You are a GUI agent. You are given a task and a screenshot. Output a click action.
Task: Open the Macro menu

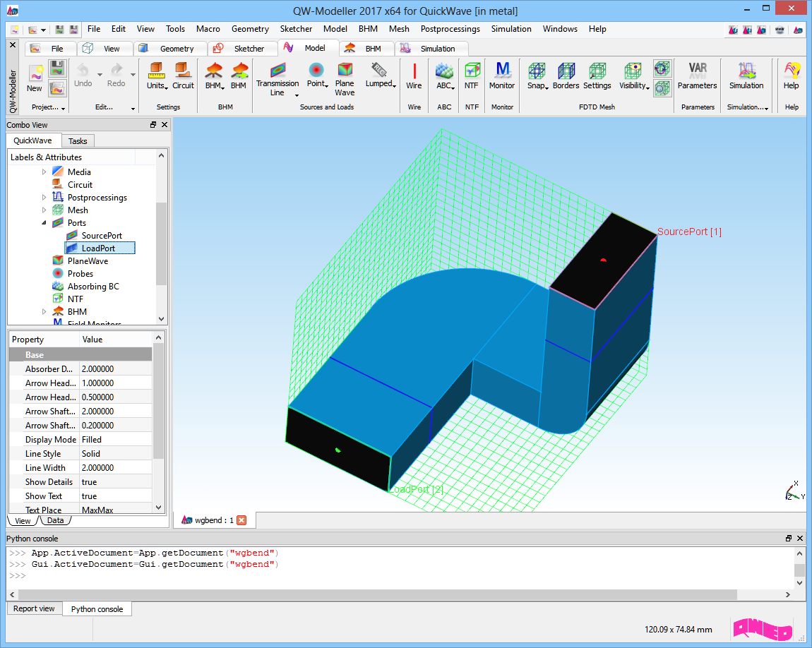208,29
